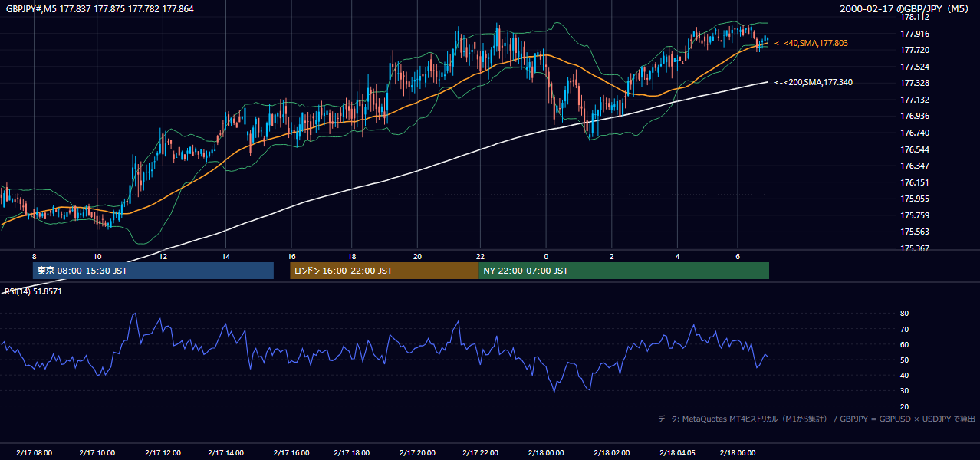
Task: Click RSI scale level 70
Action: pos(904,329)
